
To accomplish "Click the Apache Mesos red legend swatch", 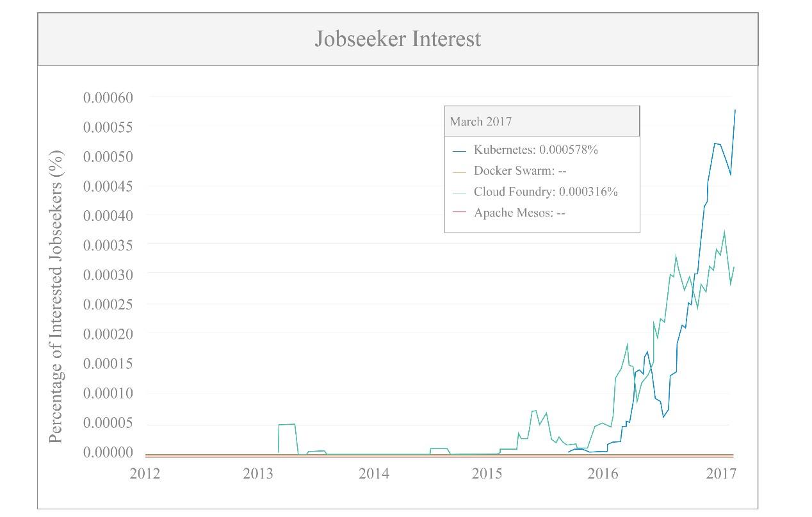I will [459, 213].
